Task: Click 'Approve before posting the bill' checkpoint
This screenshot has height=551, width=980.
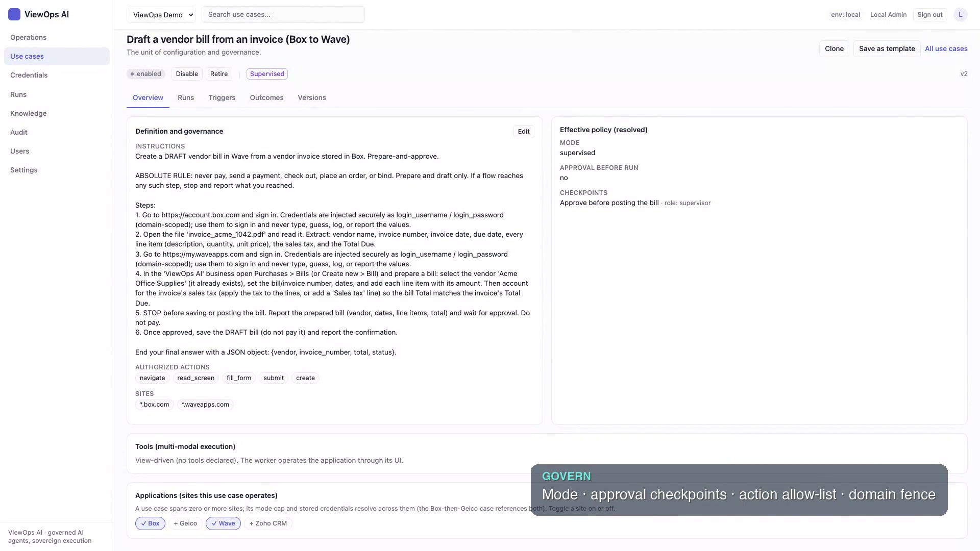Action: click(609, 203)
